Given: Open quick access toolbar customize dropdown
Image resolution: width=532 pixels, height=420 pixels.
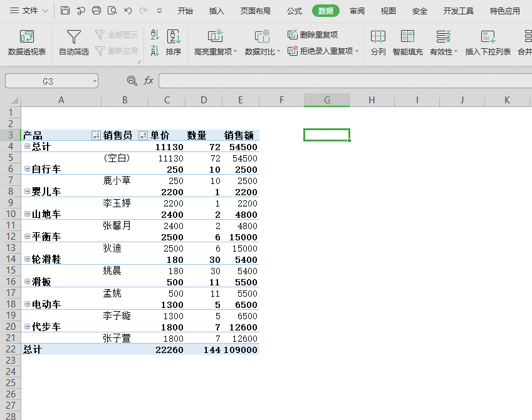Looking at the screenshot, I should pyautogui.click(x=159, y=11).
